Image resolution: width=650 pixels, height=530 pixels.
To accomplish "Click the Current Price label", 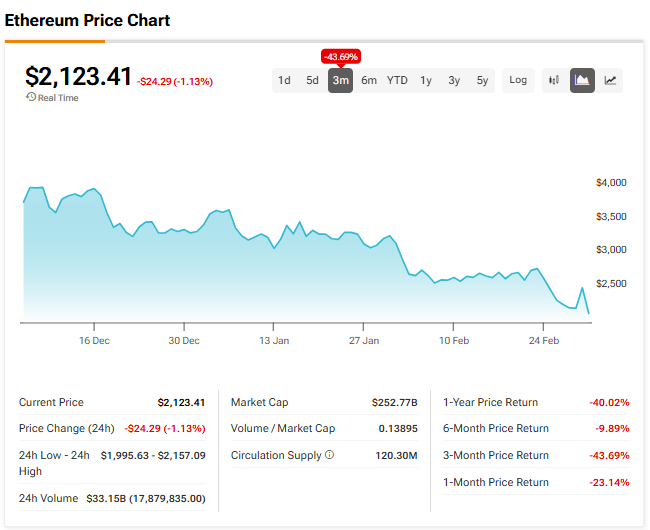I will pos(51,402).
